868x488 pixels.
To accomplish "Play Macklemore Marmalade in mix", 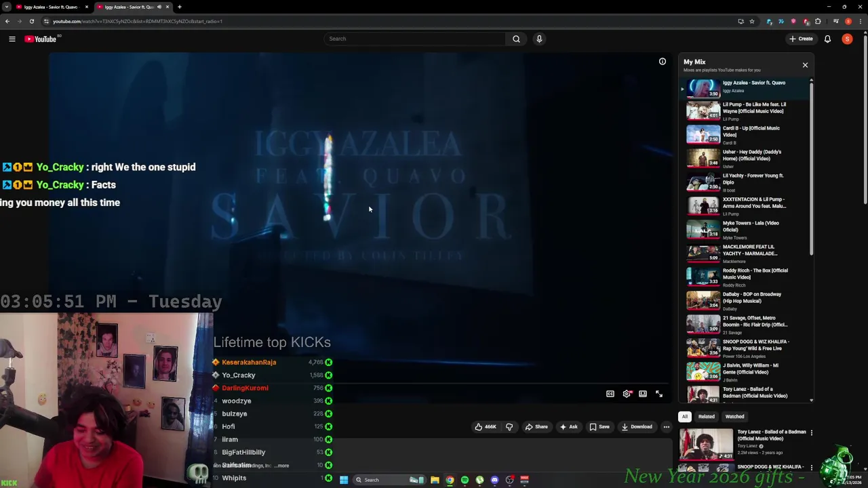I will (x=745, y=253).
